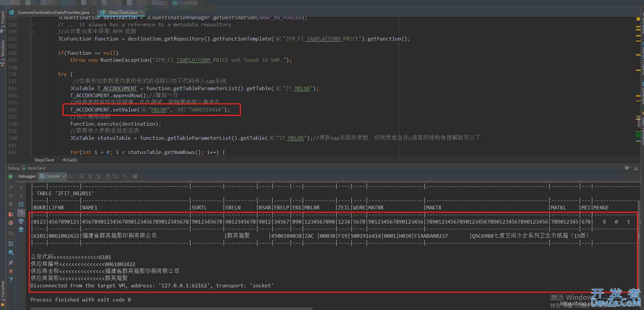This screenshot has width=644, height=310.
Task: Toggle Use Soft Wraps in the console
Action: point(21,204)
